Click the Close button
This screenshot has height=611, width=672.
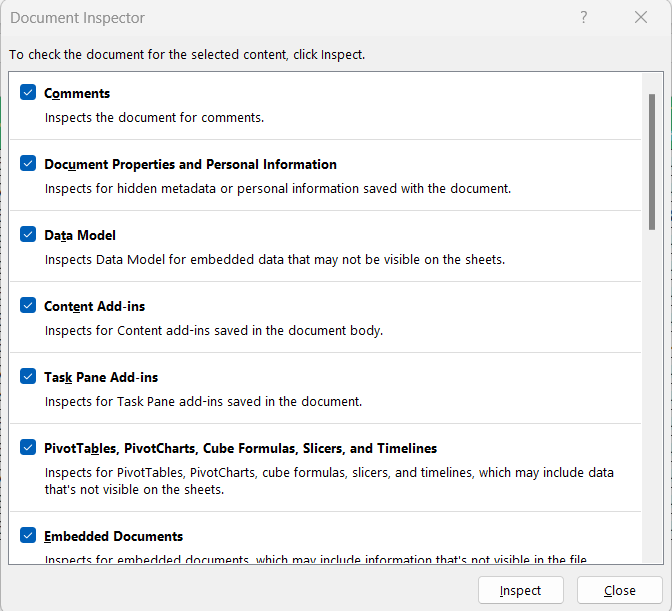(x=620, y=590)
